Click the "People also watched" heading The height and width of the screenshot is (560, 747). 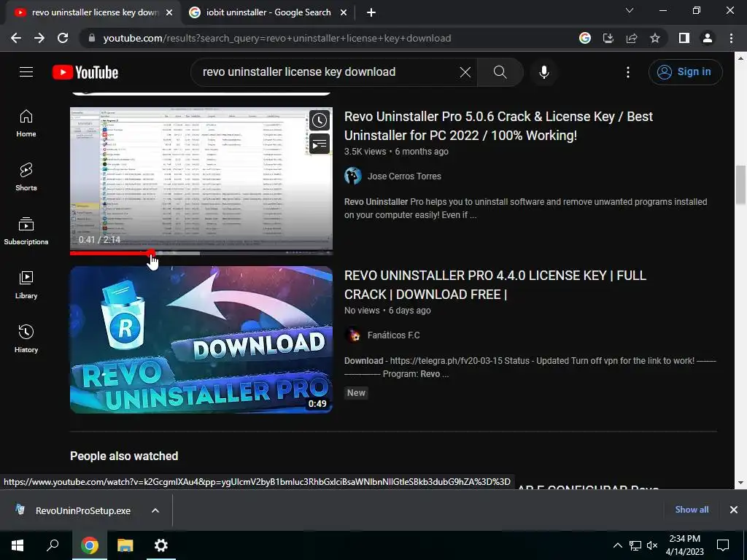coord(124,456)
